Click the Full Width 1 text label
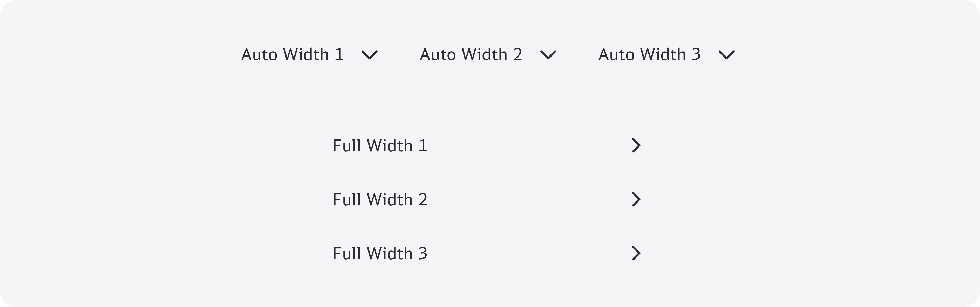The width and height of the screenshot is (980, 307). pyautogui.click(x=380, y=146)
